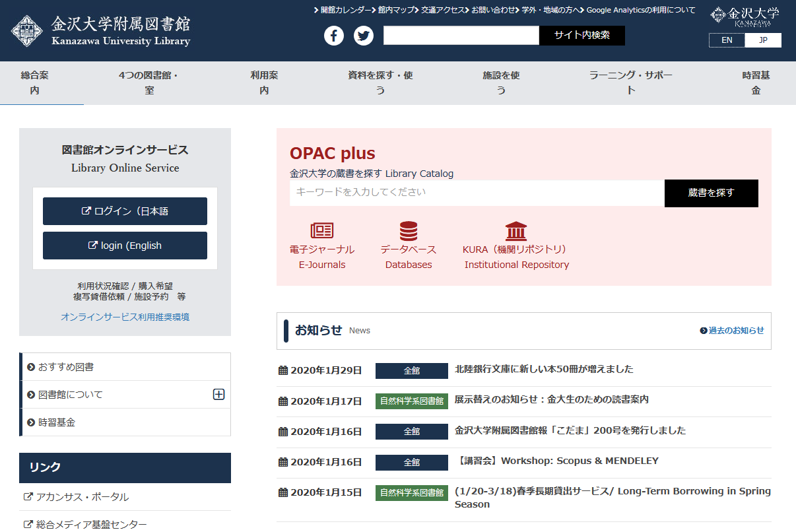This screenshot has height=532, width=796.
Task: Open the 資料を探す・使う navigation menu
Action: pyautogui.click(x=380, y=83)
